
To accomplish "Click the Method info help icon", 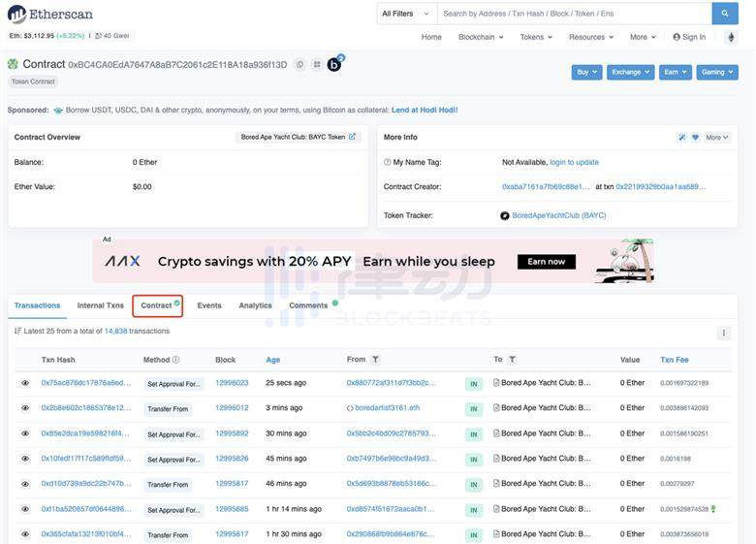I will [x=176, y=360].
